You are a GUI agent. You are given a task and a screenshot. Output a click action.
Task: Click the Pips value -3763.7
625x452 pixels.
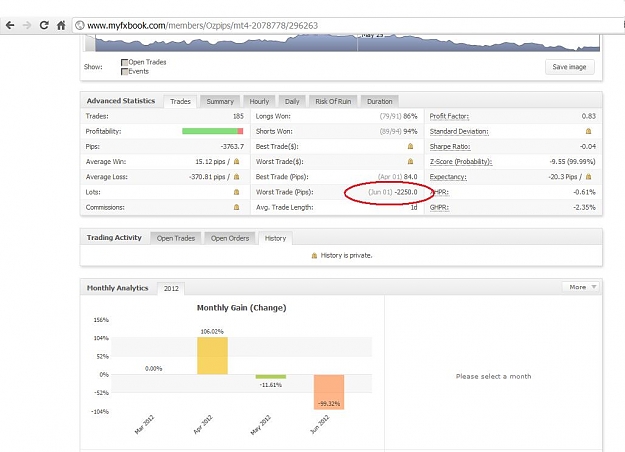(232, 146)
